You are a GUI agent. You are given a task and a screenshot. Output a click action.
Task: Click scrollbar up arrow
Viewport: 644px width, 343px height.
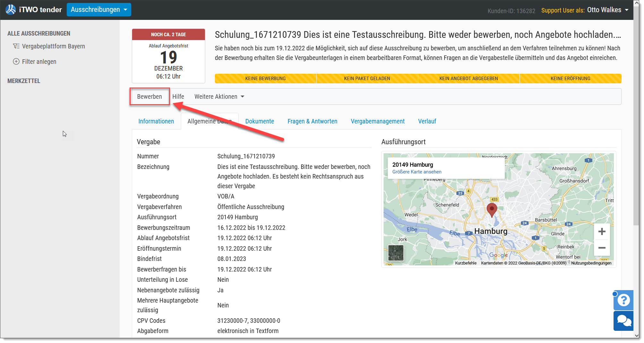pos(637,3)
